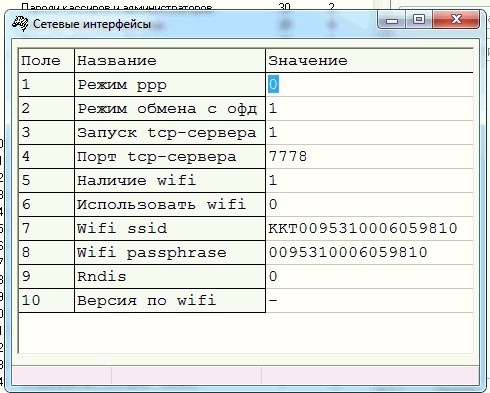Edit the Rndis value cell
The height and width of the screenshot is (393, 490).
tap(369, 277)
